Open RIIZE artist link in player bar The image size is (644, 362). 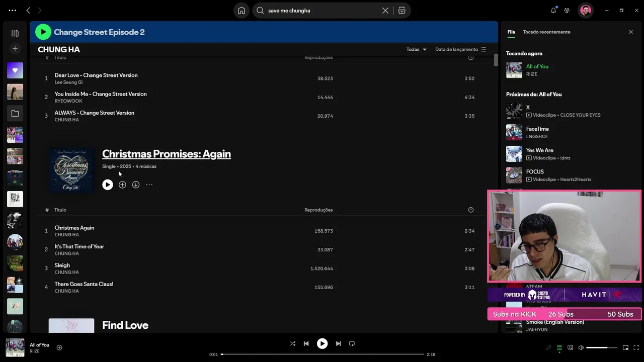[34, 351]
